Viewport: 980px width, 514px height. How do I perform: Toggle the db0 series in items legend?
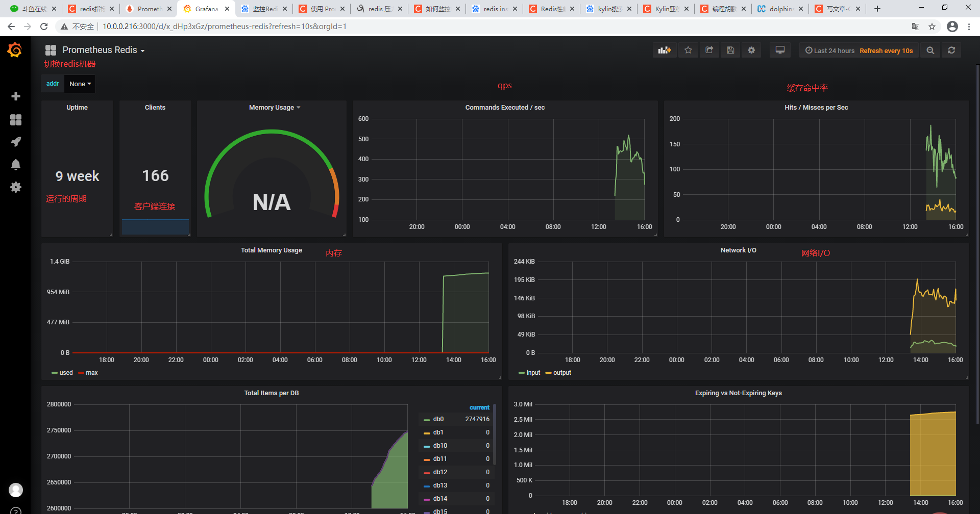click(438, 419)
